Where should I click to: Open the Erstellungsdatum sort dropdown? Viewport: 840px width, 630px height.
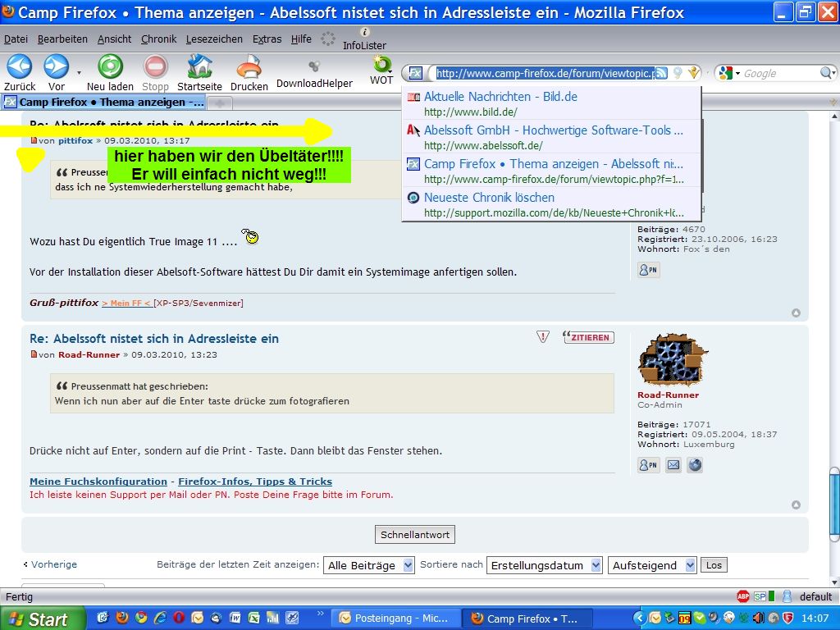(x=545, y=565)
